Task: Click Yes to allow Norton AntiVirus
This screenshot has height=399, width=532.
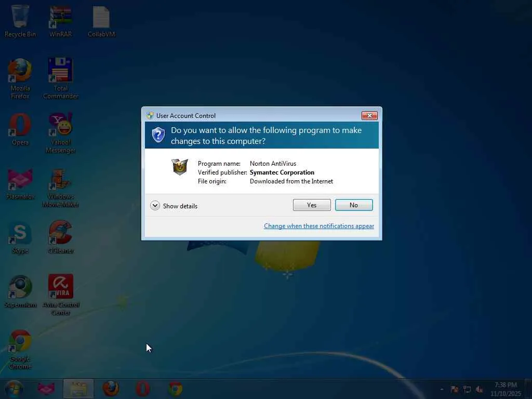Action: pos(312,205)
